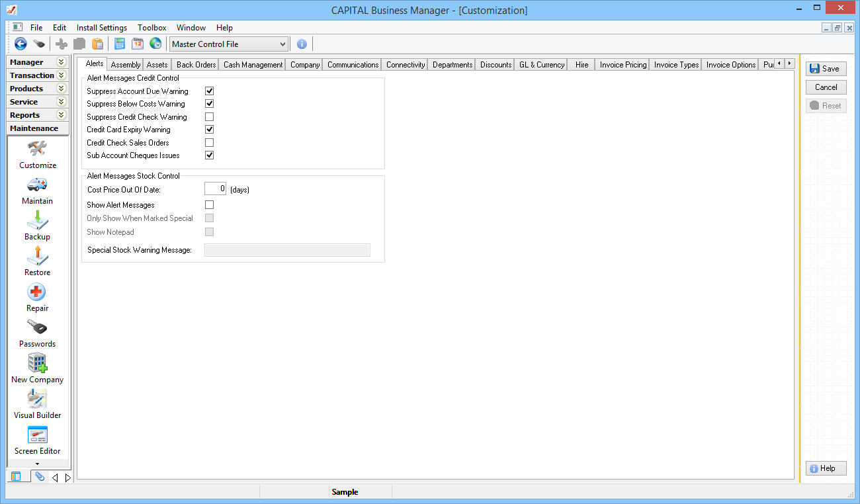Viewport: 860px width, 504px height.
Task: Click the left triangle sidebar arrow
Action: pos(55,477)
